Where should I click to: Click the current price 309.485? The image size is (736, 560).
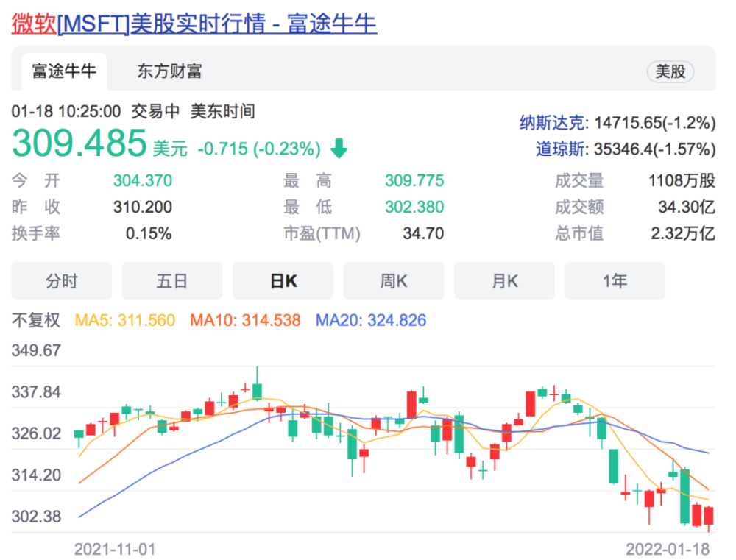[x=79, y=143]
